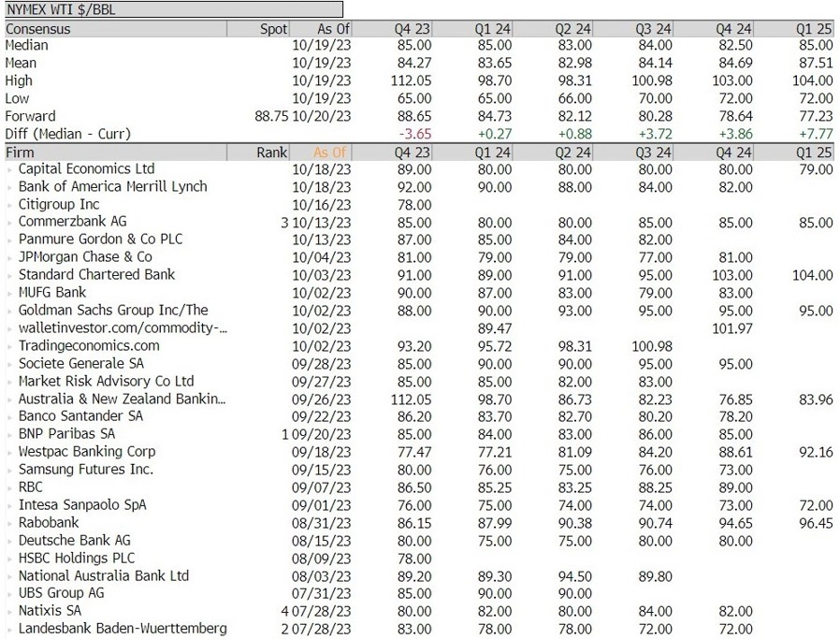The image size is (840, 639).
Task: Click Standard Chartered's Q1 25 value 104.00
Action: (813, 275)
